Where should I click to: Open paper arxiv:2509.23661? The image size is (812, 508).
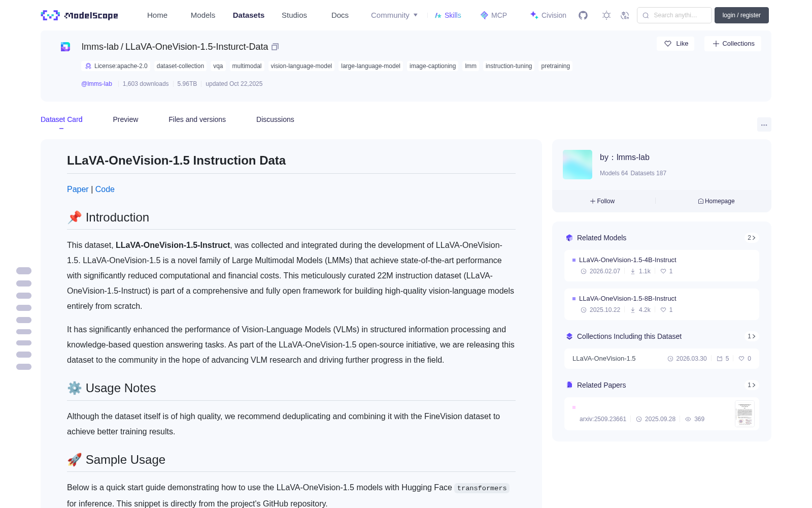coord(603,419)
